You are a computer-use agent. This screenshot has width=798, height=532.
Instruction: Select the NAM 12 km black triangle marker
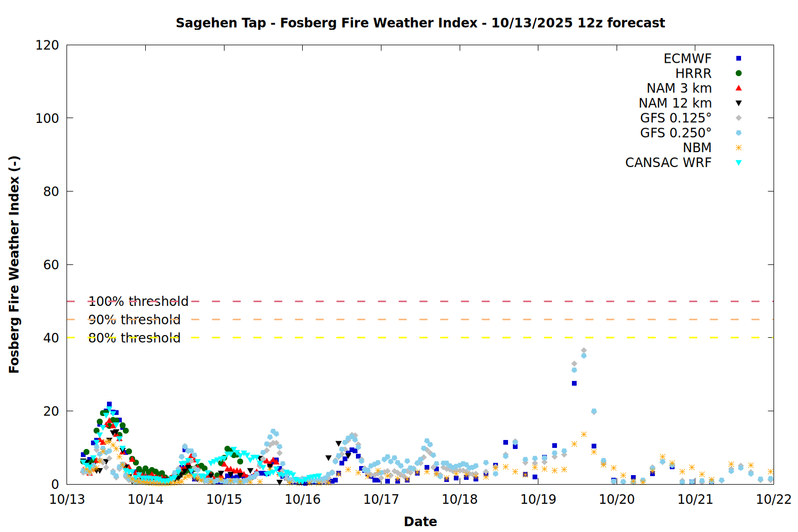pyautogui.click(x=738, y=103)
